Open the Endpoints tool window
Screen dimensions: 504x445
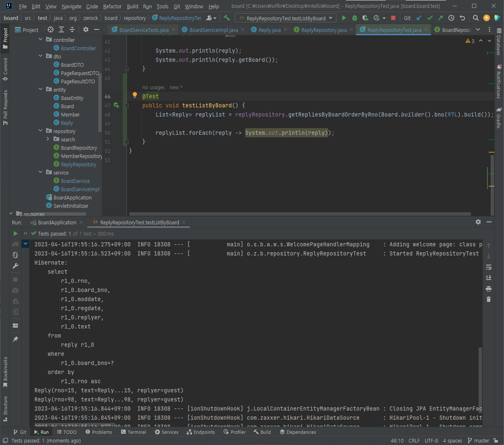(x=201, y=432)
